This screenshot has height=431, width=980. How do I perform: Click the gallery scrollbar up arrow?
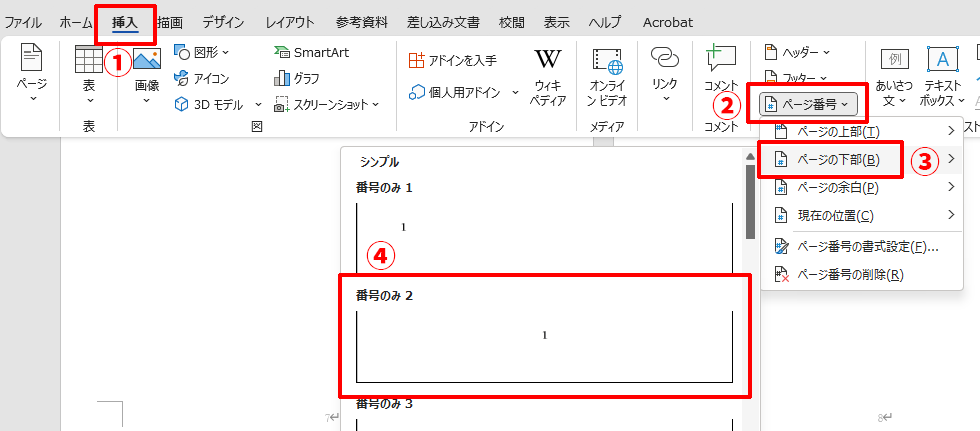click(750, 156)
